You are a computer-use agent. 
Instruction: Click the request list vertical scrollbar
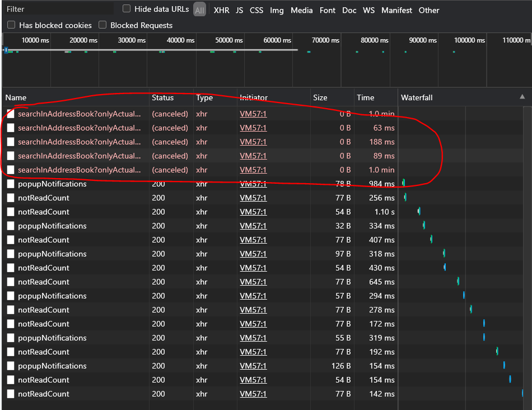[x=527, y=258]
